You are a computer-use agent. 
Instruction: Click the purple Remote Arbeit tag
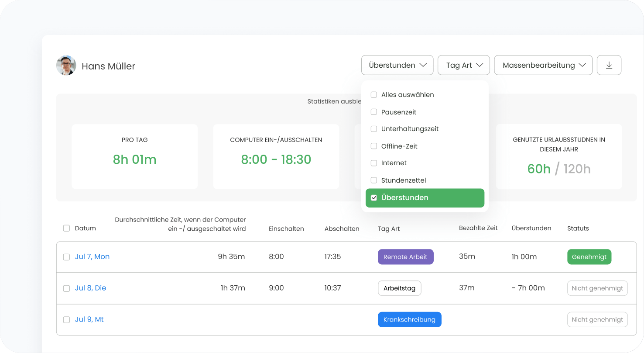pyautogui.click(x=405, y=257)
